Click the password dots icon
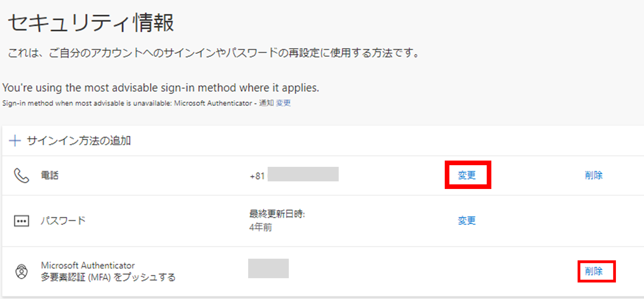Screen dimensions: 644x299 [21, 221]
